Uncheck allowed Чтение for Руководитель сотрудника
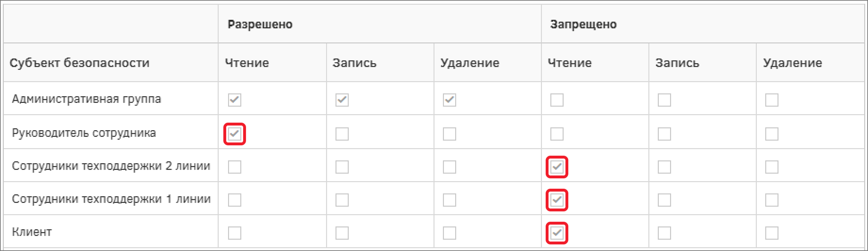Screen dimensions: 868x251 pos(235,134)
